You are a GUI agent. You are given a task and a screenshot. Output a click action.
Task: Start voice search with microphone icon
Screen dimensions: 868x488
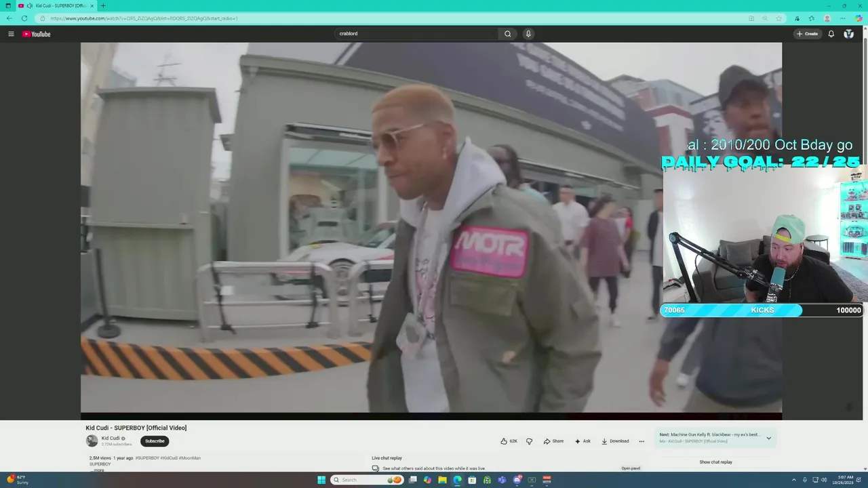[x=528, y=34]
